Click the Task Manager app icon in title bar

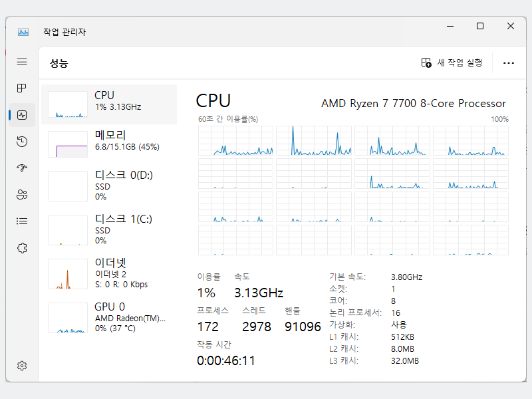23,32
